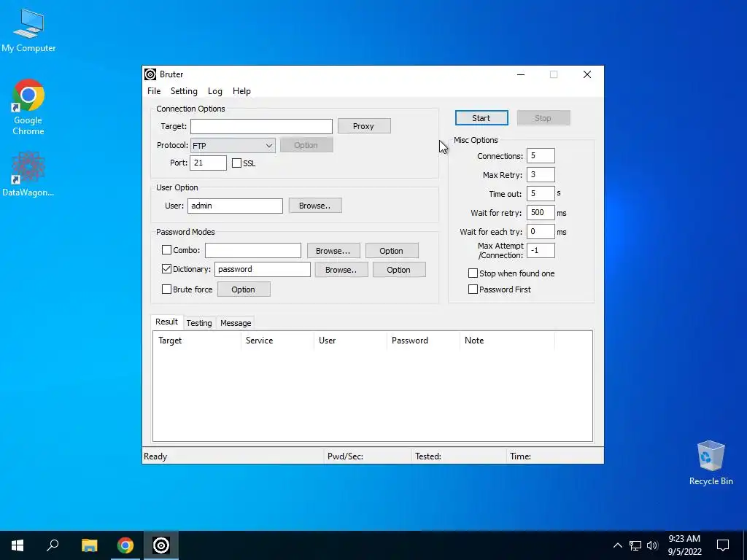Screen dimensions: 747x560
Task: Click Max Attempt/Connection field
Action: pyautogui.click(x=541, y=251)
